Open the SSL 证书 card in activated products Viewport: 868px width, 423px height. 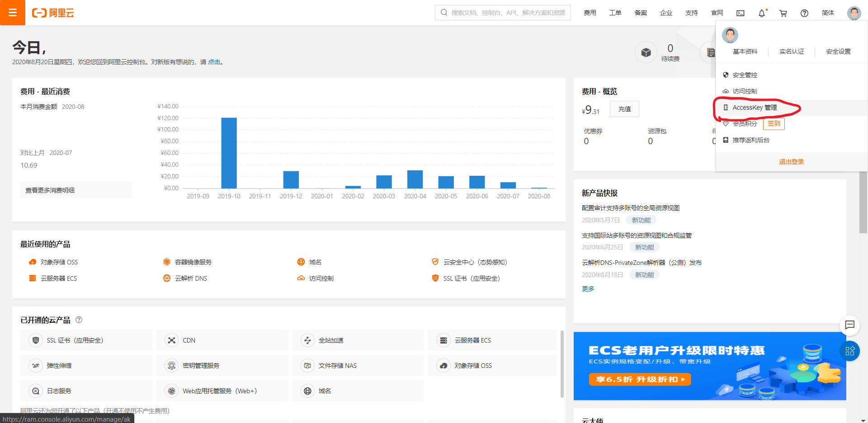(86, 340)
